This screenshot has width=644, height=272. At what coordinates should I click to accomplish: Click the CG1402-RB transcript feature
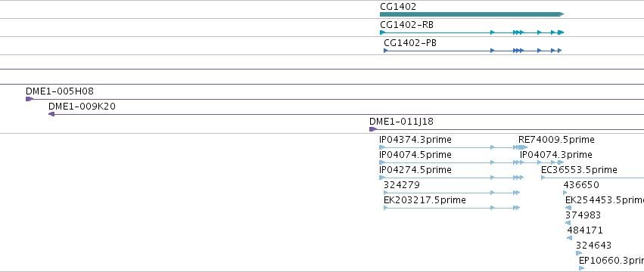472,32
